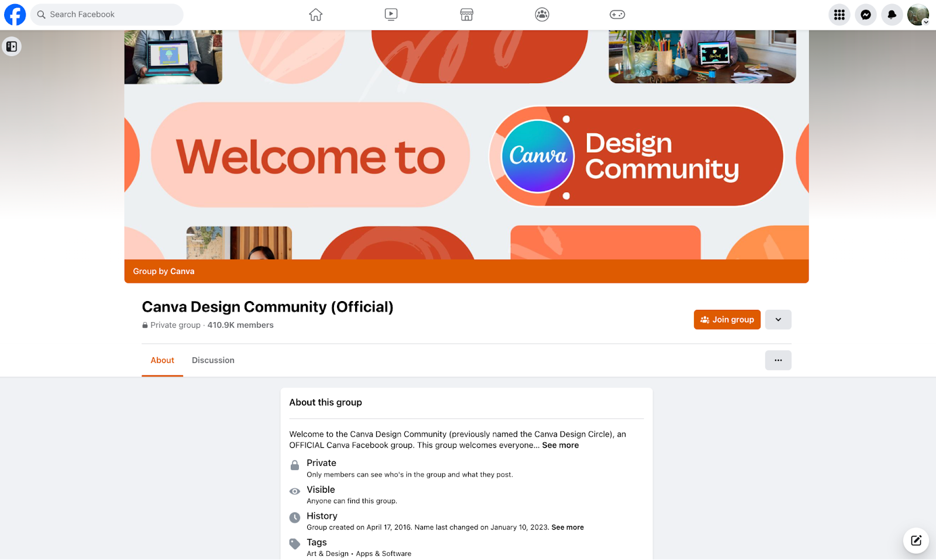Open the Video/Watch icon
This screenshot has height=560, width=936.
click(x=391, y=15)
